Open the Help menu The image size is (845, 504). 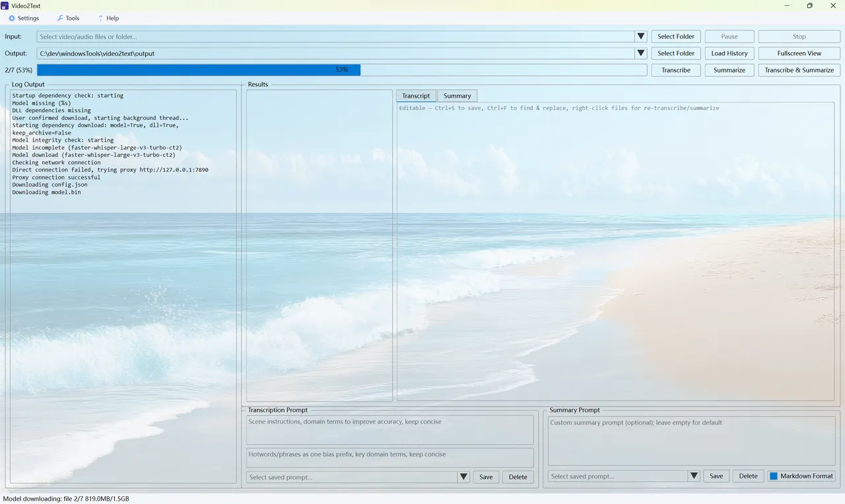point(108,18)
